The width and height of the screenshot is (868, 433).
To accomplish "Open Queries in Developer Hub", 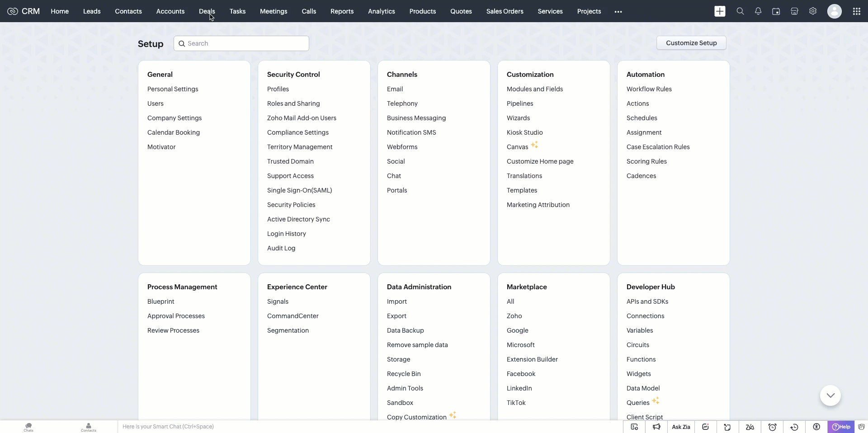I will 638,403.
